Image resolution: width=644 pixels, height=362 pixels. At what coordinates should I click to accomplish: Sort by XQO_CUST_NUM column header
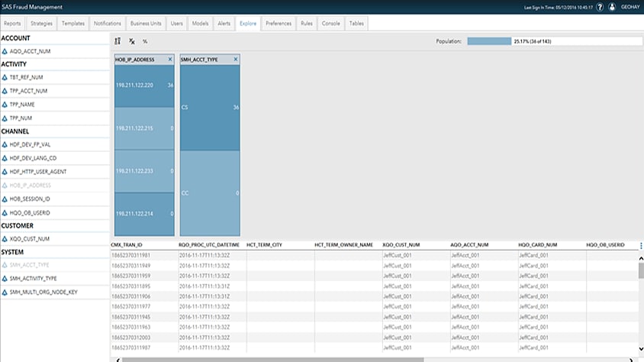[401, 245]
